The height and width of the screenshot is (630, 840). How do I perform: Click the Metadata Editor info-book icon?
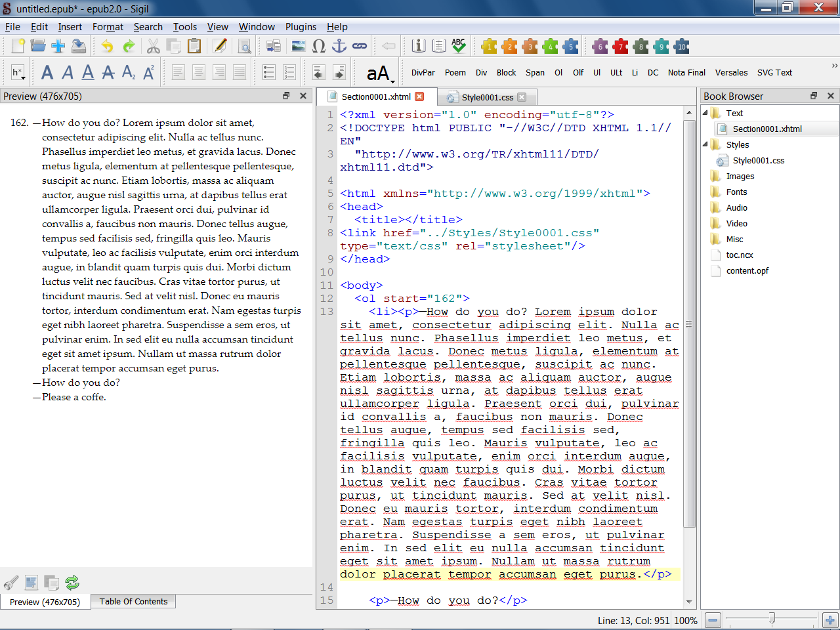point(419,46)
